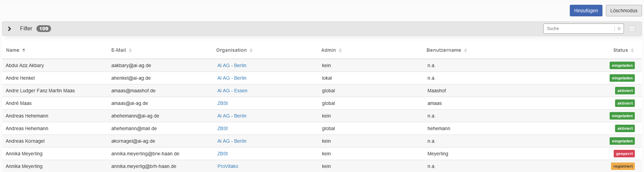Toggle the checkbox beside search field

point(632,29)
